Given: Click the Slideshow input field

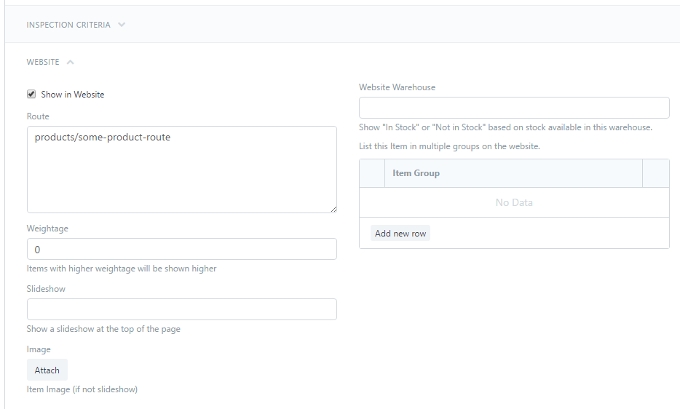Looking at the screenshot, I should pyautogui.click(x=181, y=309).
